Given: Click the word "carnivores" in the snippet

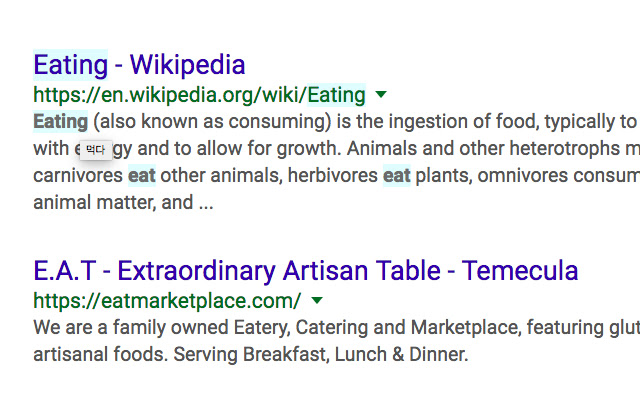Looking at the screenshot, I should tap(77, 176).
